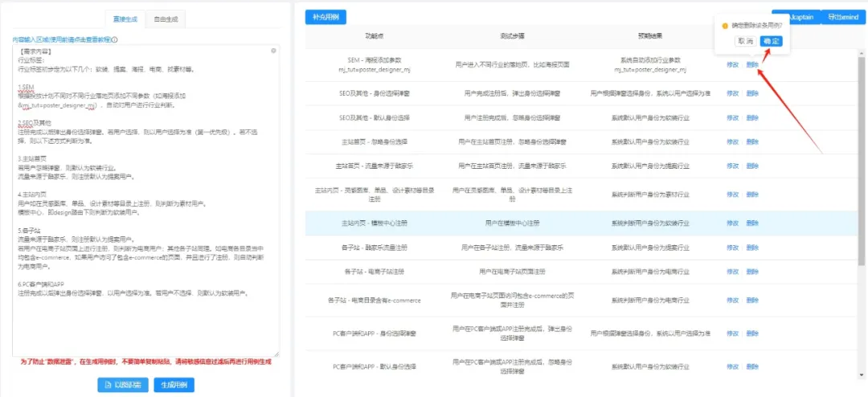Confirm deletion with the 确定 button
Image resolution: width=868 pixels, height=397 pixels.
click(771, 41)
